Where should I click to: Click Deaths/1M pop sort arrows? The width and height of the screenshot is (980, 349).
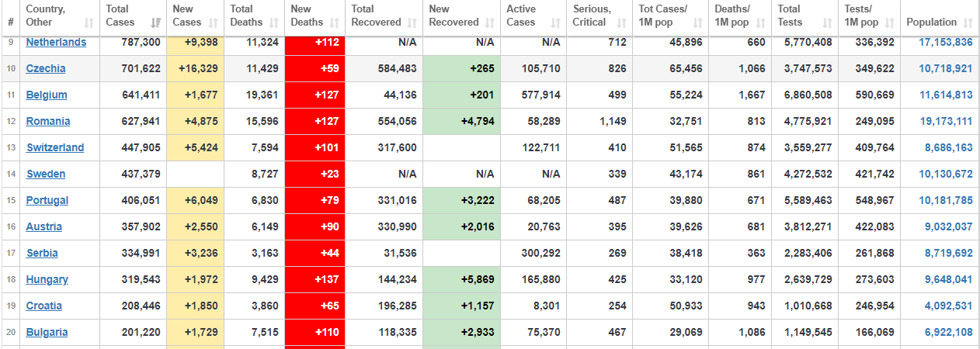tap(760, 22)
